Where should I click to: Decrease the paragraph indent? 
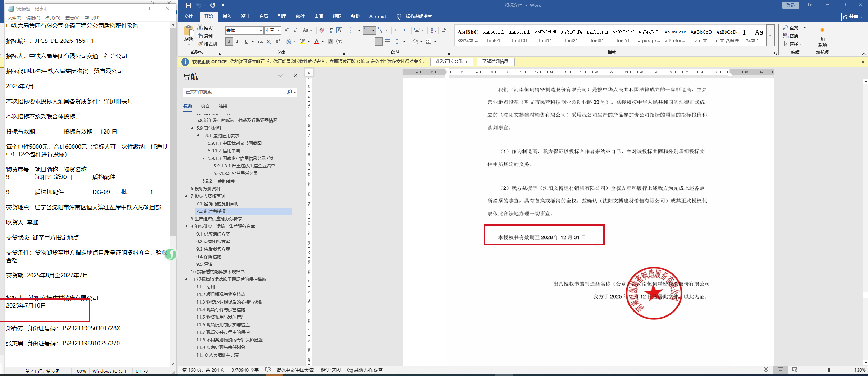397,31
